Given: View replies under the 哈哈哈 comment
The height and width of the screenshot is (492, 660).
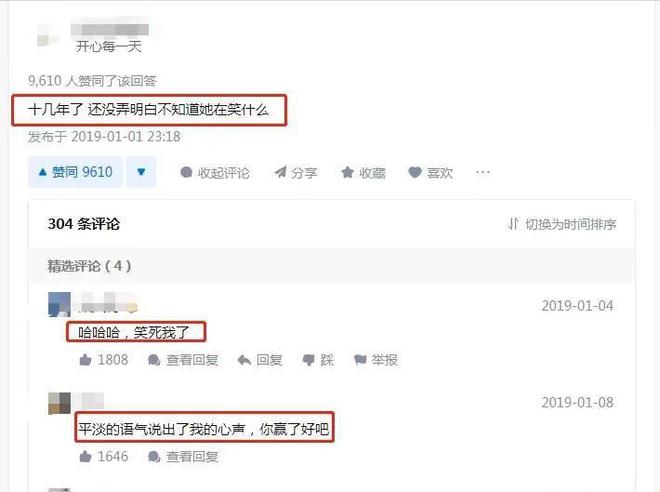Looking at the screenshot, I should point(183,360).
